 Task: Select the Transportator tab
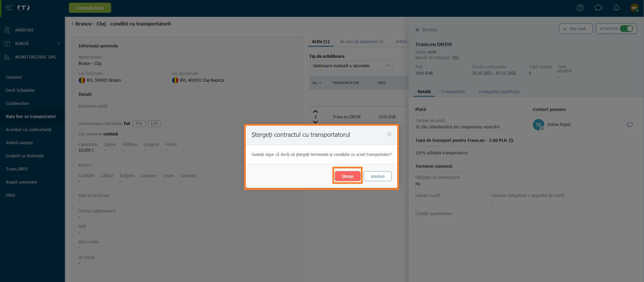point(453,91)
